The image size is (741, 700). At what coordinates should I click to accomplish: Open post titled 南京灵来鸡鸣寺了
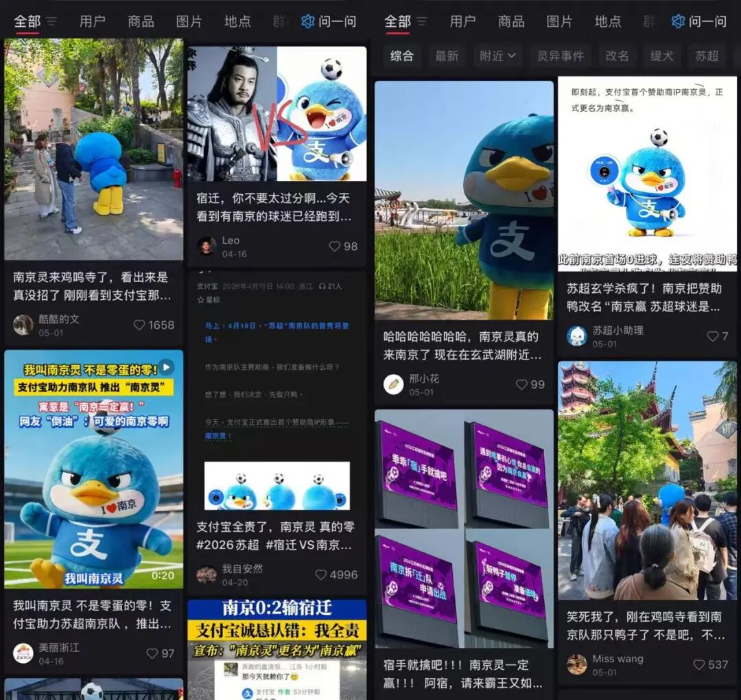(x=92, y=286)
